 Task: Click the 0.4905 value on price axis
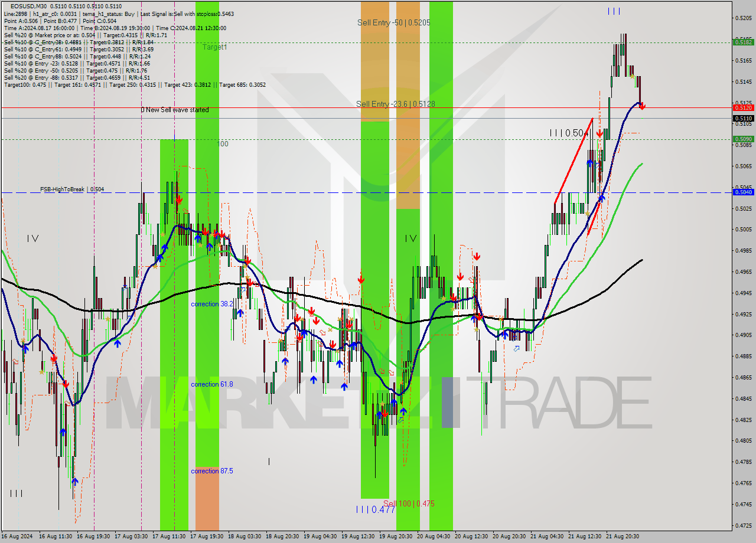[743, 335]
